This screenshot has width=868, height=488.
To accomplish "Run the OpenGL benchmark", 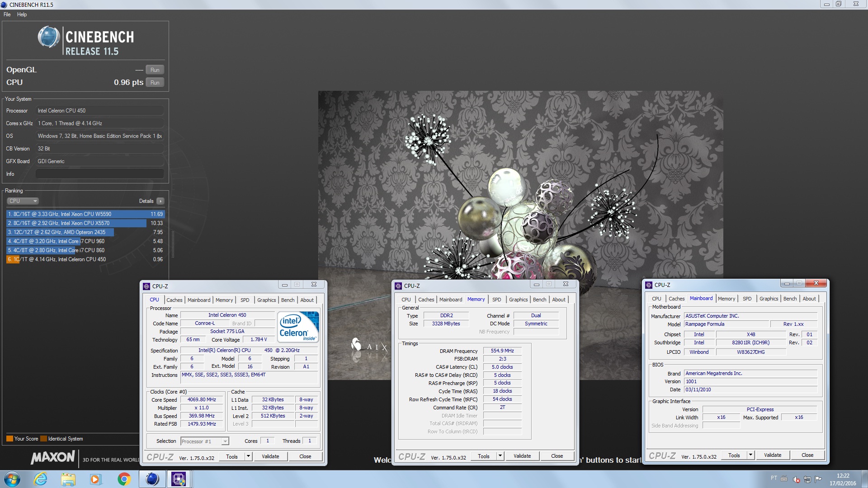I will pyautogui.click(x=155, y=70).
